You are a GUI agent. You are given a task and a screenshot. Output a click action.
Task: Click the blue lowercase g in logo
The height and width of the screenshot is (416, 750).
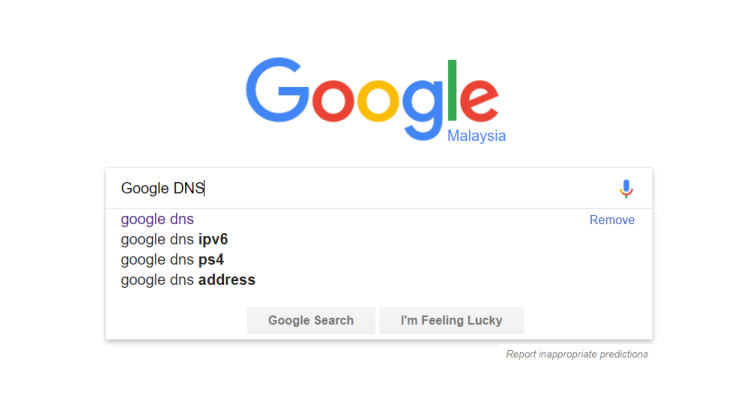click(423, 110)
